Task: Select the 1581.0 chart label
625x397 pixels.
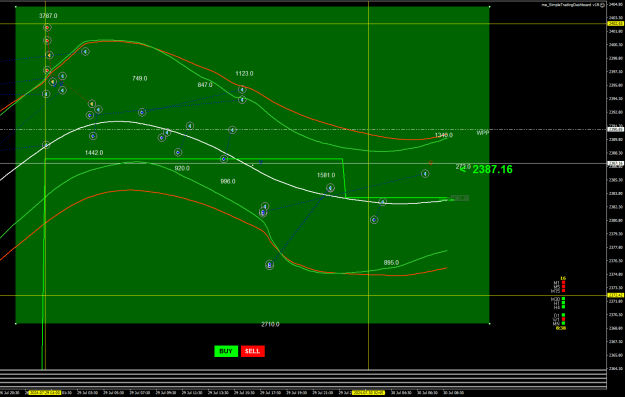Action: click(x=326, y=175)
